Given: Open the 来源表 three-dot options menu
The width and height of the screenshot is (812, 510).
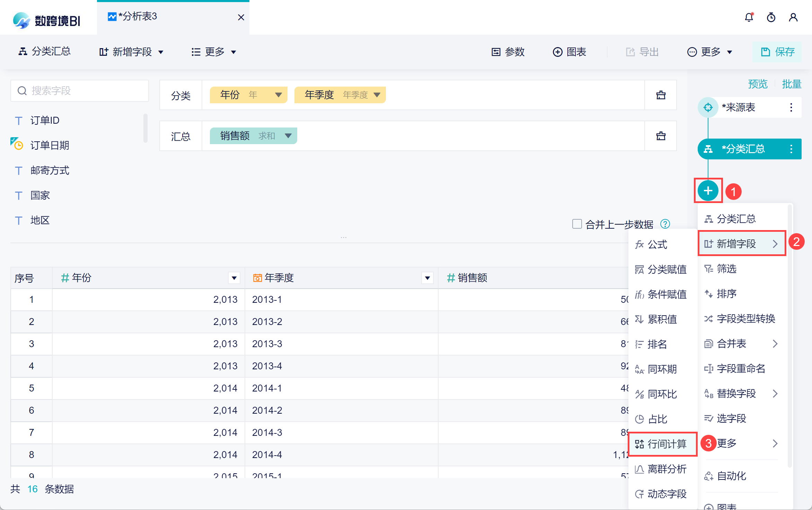Looking at the screenshot, I should (x=791, y=107).
